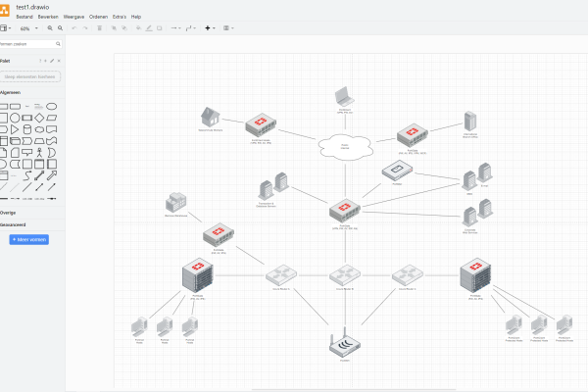This screenshot has width=588, height=392.
Task: Click the zoom in magnifier icon
Action: [50, 28]
